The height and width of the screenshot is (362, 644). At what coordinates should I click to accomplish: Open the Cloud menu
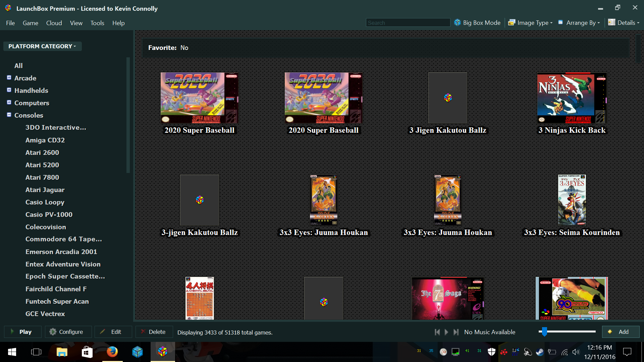54,23
